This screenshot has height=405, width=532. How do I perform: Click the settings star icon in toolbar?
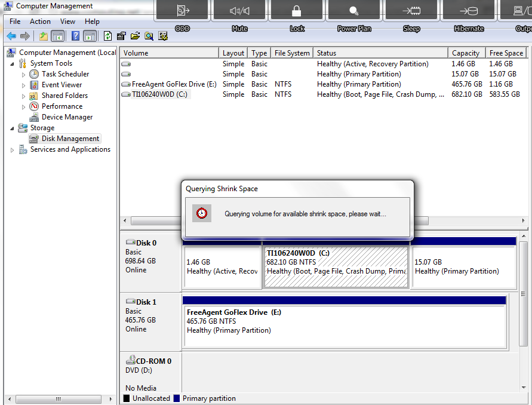pyautogui.click(x=163, y=36)
